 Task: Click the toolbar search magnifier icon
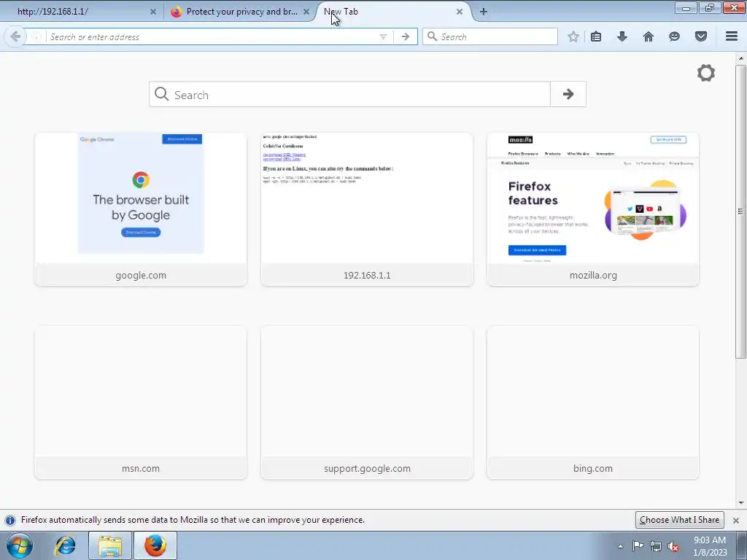click(432, 36)
